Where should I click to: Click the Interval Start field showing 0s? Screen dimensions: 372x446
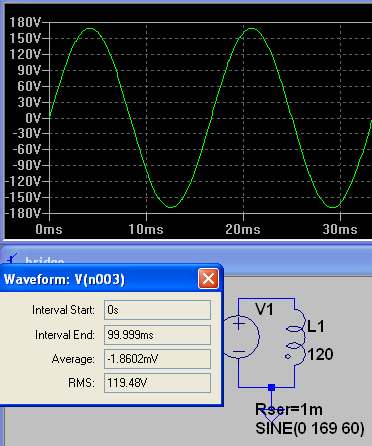coord(157,310)
